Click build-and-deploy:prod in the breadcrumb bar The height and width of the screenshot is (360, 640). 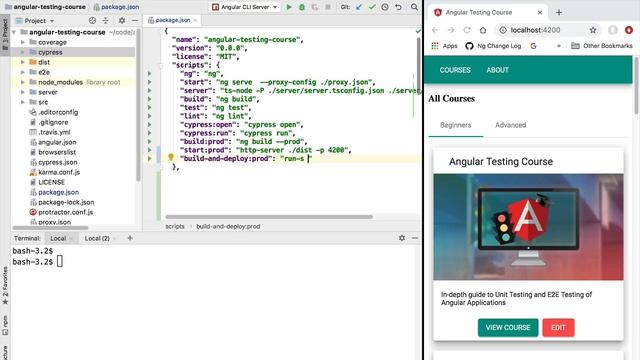[x=228, y=227]
